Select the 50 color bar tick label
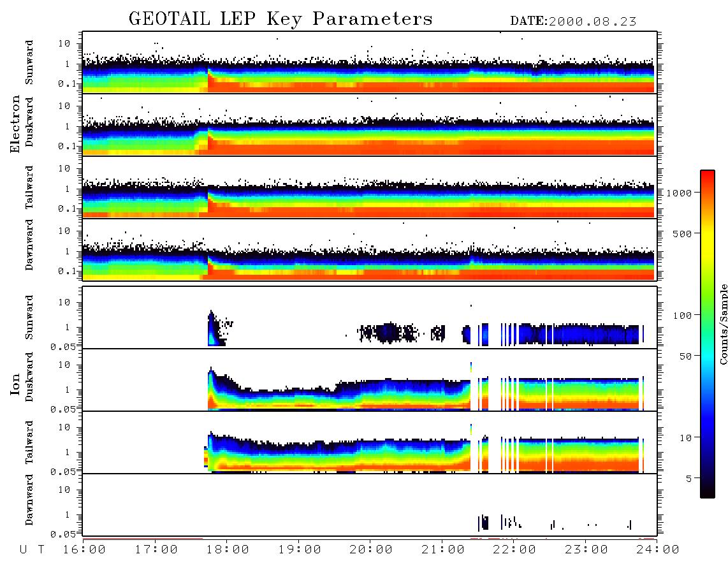 [685, 356]
